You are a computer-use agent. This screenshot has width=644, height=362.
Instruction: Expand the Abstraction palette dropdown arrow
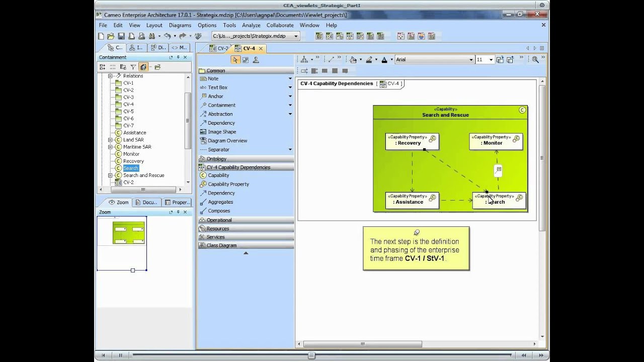pos(290,114)
